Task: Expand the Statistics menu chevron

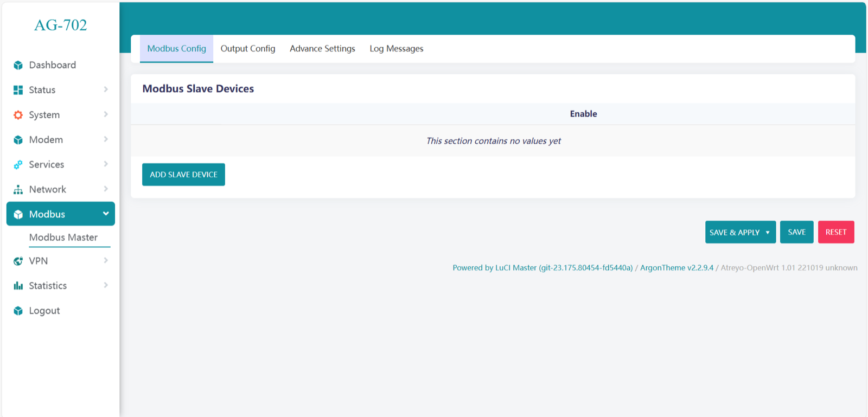Action: [x=106, y=285]
